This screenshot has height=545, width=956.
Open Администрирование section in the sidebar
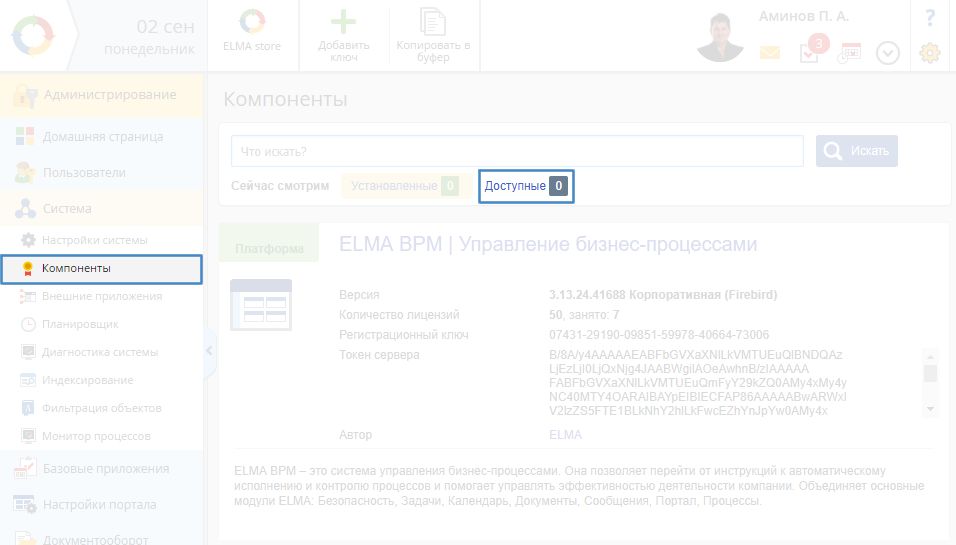point(101,95)
